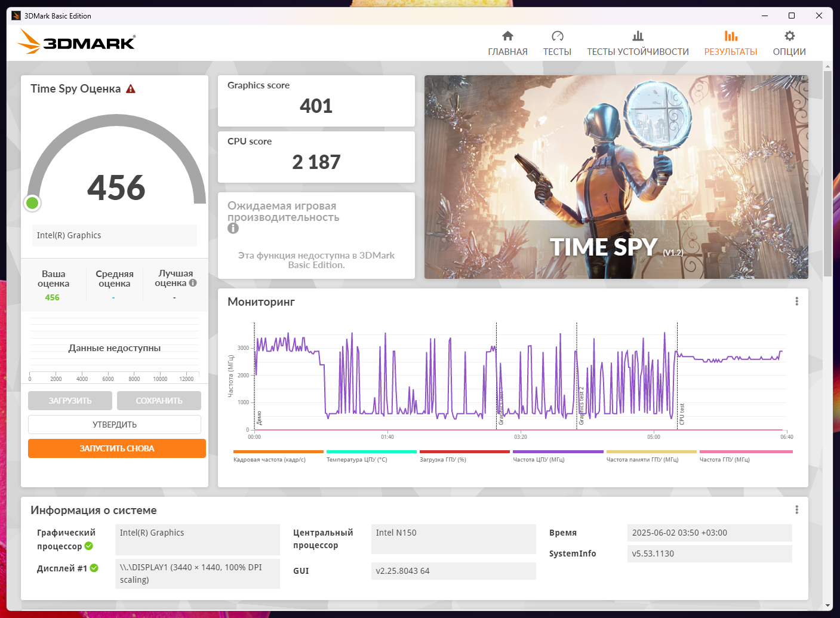The image size is (840, 618).
Task: Click the Time Spy benchmark image
Action: point(616,177)
